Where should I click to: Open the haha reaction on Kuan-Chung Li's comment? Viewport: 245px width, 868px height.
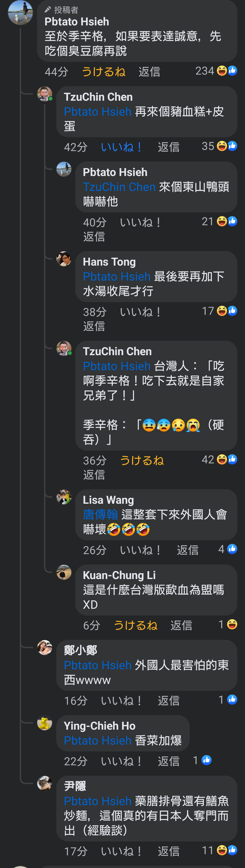point(232,624)
